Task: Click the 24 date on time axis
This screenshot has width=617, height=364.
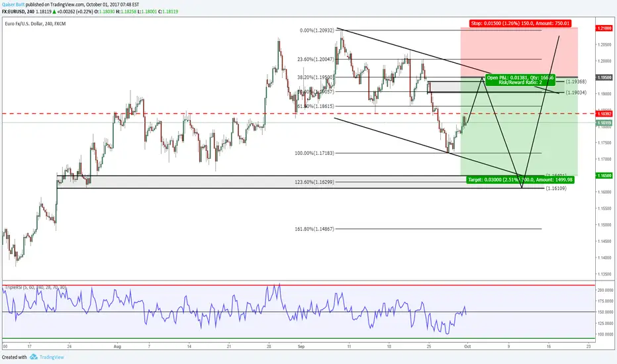Action: point(70,347)
